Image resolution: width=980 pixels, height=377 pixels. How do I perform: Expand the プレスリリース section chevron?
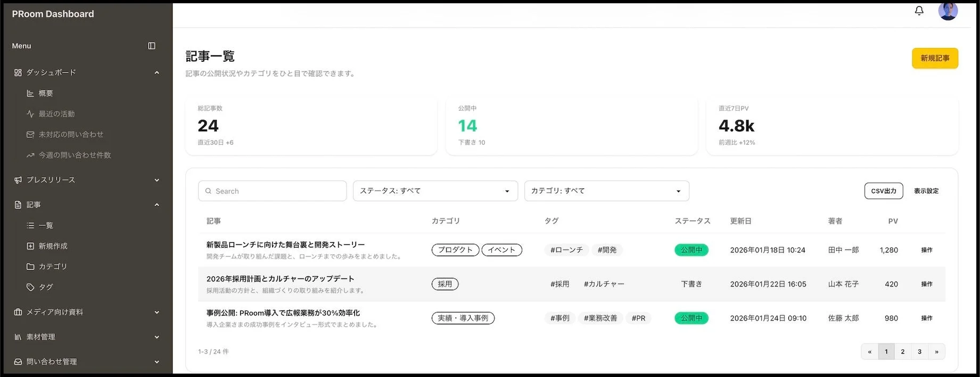[x=157, y=180]
